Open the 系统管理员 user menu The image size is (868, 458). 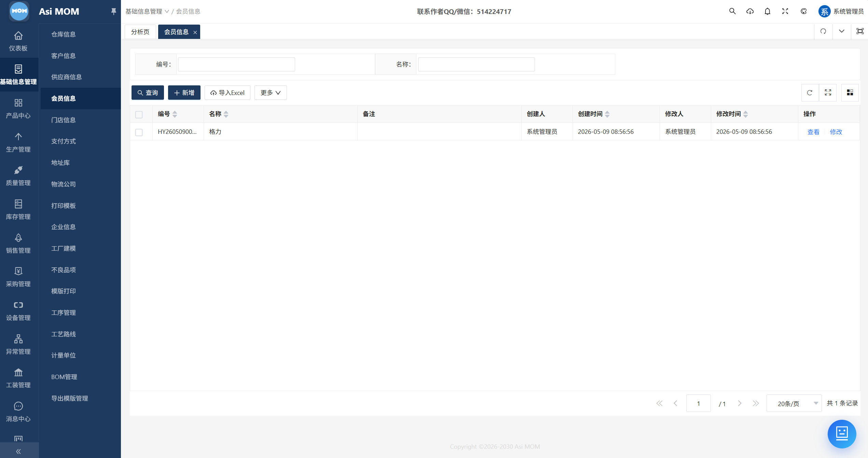841,11
